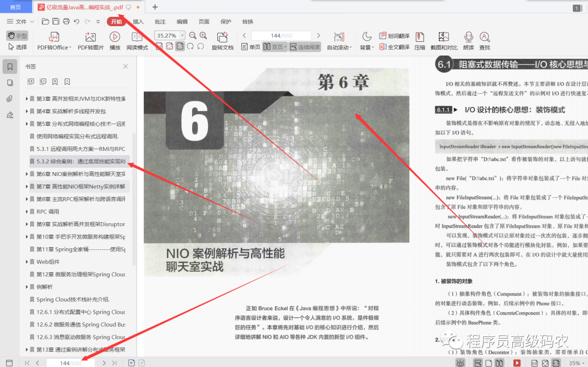Close the 书签 bookmark panel
This screenshot has height=367, width=588.
pos(126,66)
